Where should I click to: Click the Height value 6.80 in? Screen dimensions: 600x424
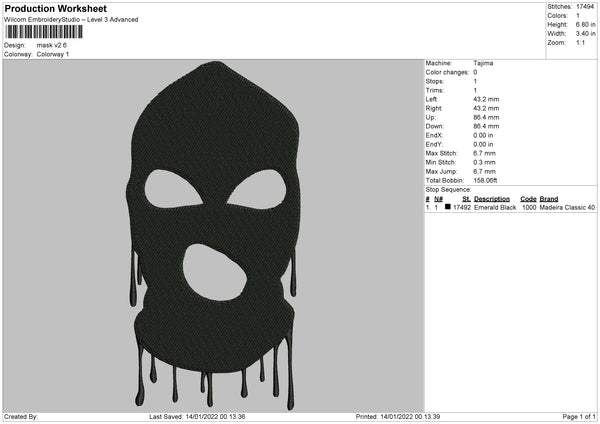pyautogui.click(x=585, y=24)
